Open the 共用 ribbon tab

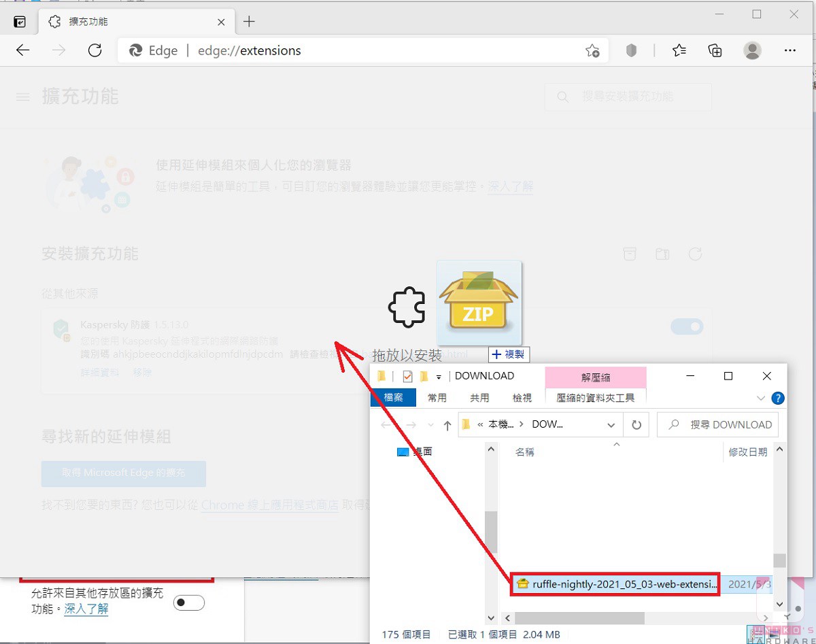(479, 397)
